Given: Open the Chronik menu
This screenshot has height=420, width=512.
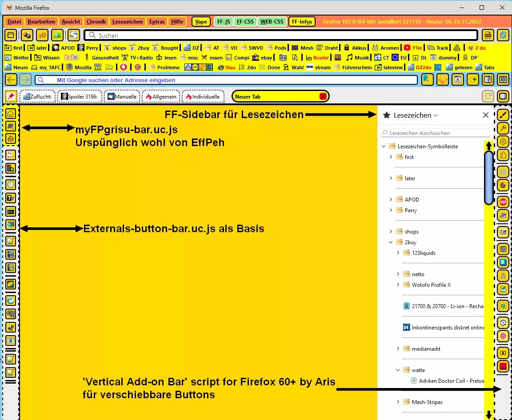Looking at the screenshot, I should point(96,22).
